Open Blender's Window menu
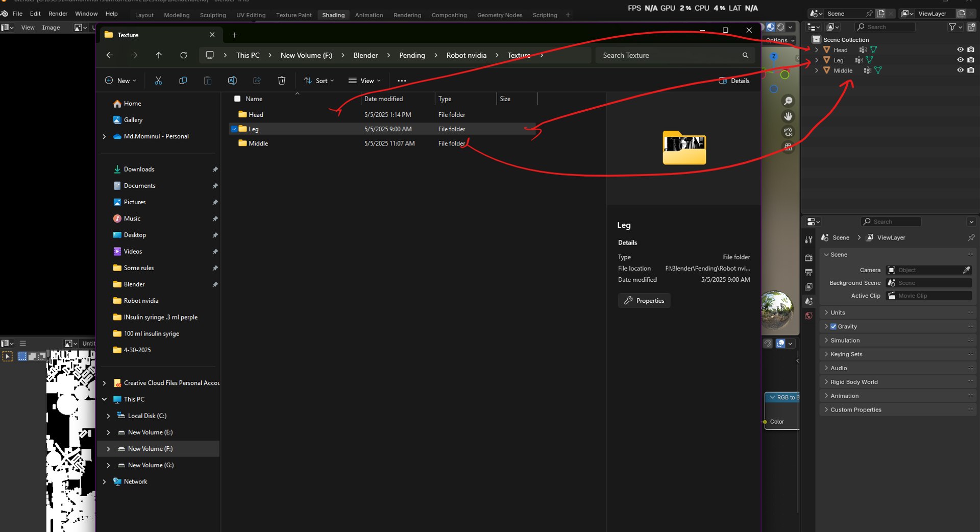This screenshot has width=980, height=532. tap(86, 14)
